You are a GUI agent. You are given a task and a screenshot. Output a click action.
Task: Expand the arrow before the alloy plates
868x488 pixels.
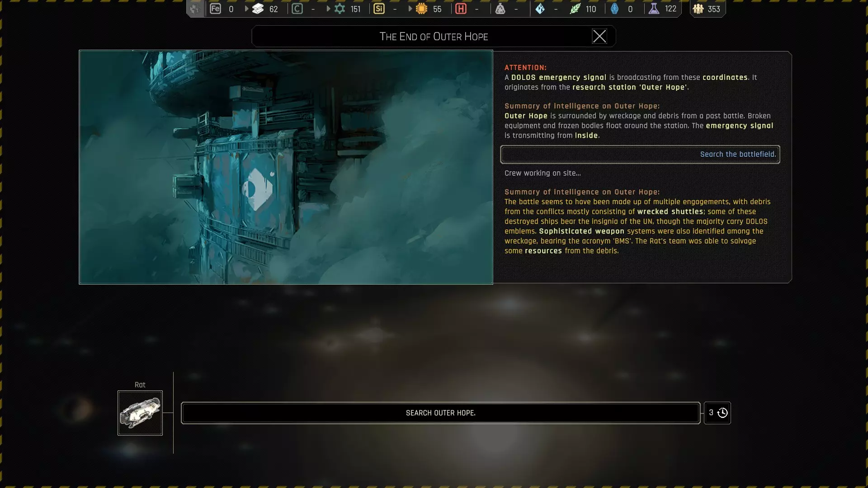click(246, 9)
